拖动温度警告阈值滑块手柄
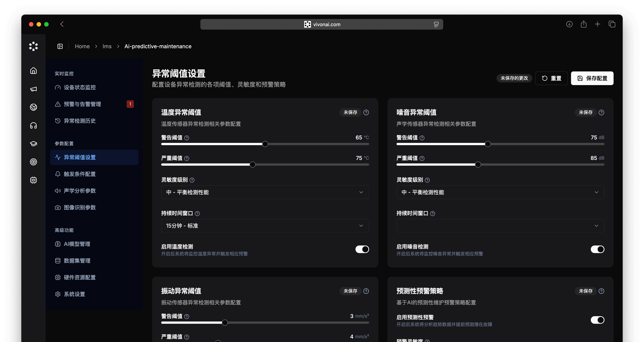This screenshot has height=342, width=644. click(265, 144)
